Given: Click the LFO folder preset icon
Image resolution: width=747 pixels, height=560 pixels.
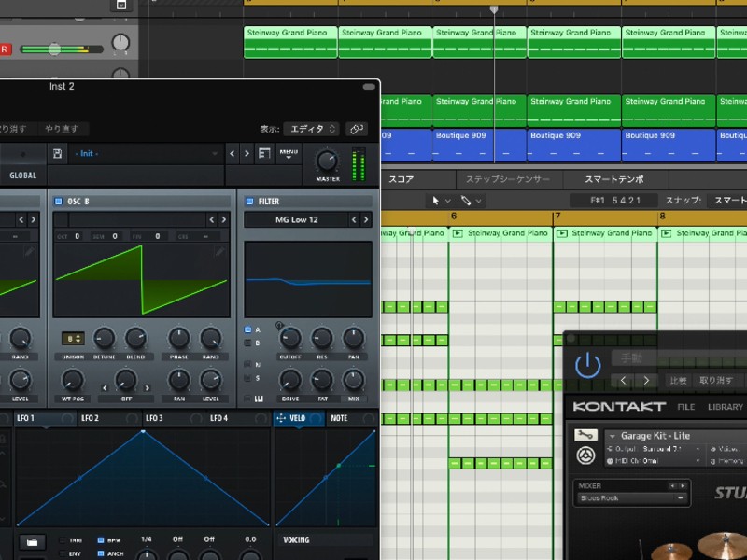Looking at the screenshot, I should click(32, 542).
